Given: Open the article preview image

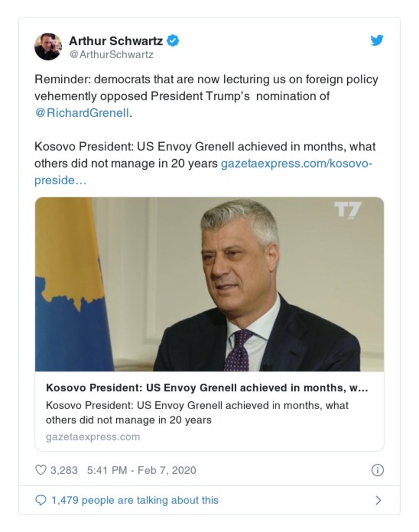Looking at the screenshot, I should click(x=209, y=284).
